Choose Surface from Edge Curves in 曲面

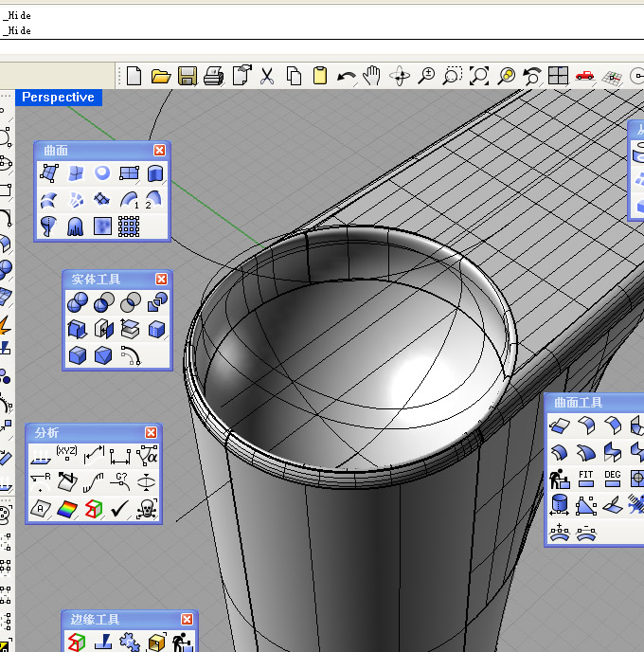(76, 173)
